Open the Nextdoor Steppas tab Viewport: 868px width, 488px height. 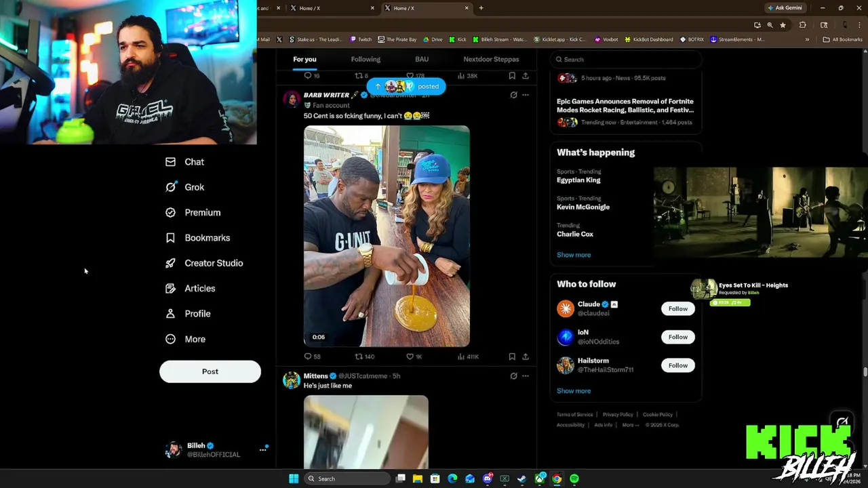click(491, 59)
